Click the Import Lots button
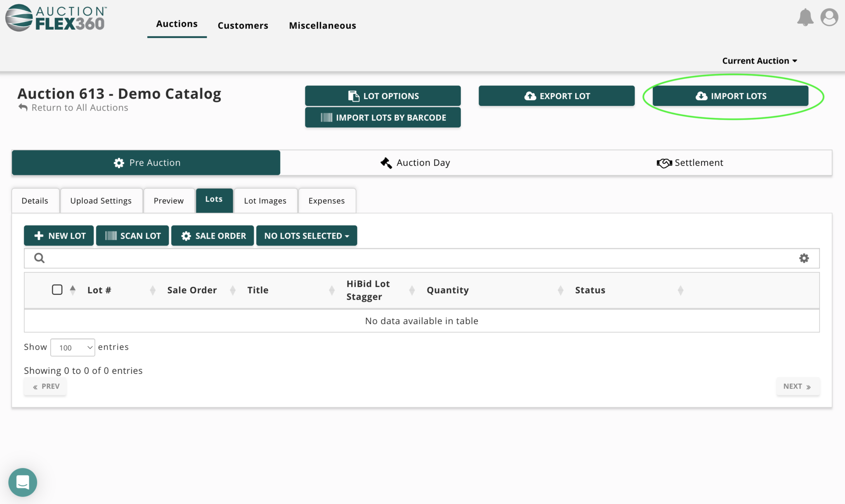Screen dimensions: 845x504 click(x=731, y=96)
